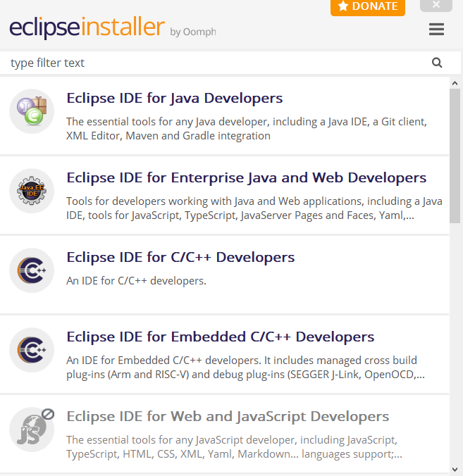Click the scrollbar up arrow
This screenshot has height=476, width=463.
[455, 83]
